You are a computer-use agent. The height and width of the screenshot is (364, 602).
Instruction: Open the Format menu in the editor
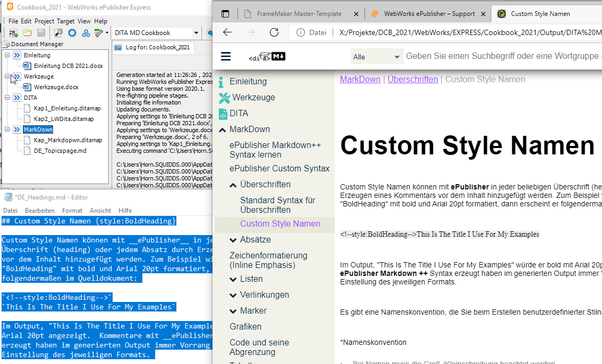click(72, 211)
